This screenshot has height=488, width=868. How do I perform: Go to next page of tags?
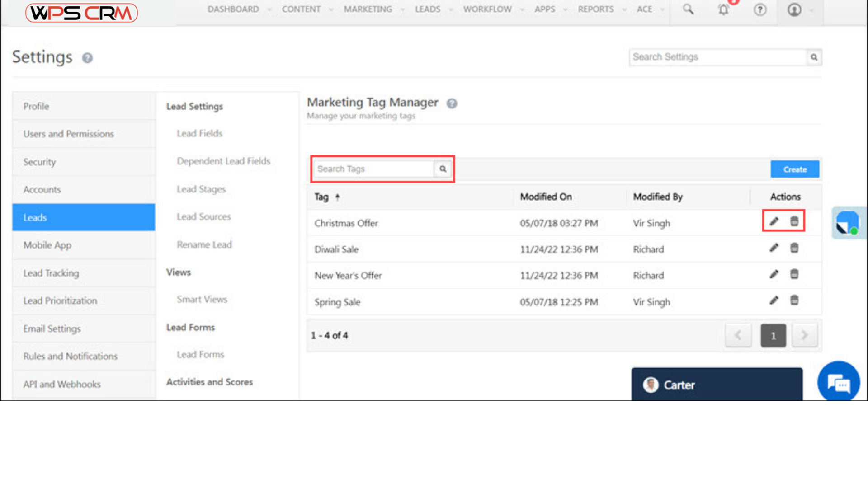[804, 335]
